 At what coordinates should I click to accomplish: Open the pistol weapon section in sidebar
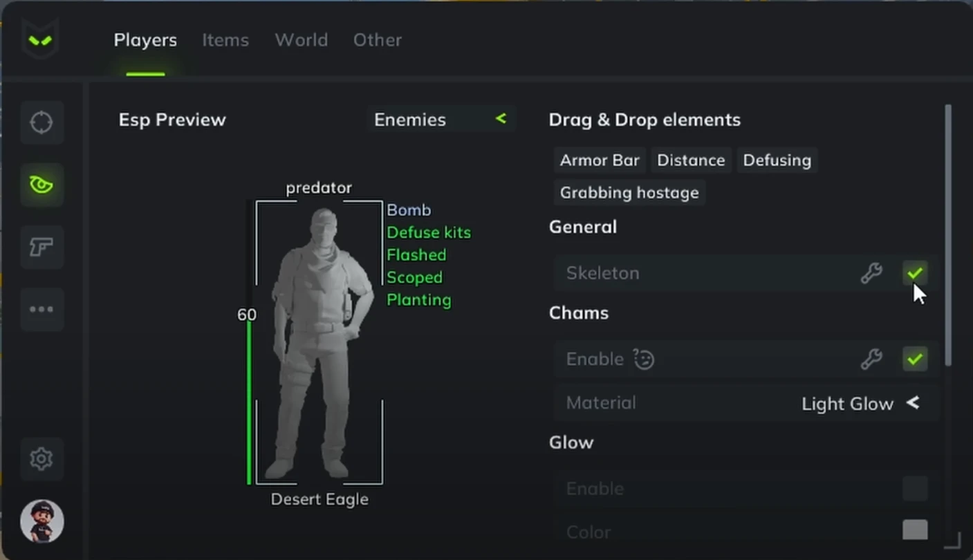(41, 247)
